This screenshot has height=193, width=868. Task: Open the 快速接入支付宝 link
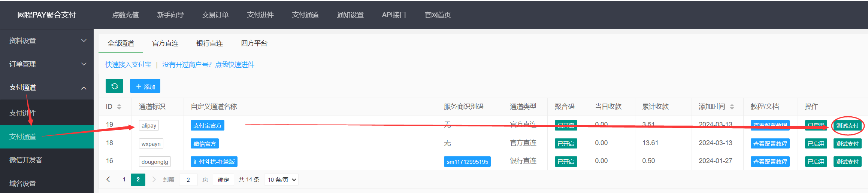coord(128,65)
